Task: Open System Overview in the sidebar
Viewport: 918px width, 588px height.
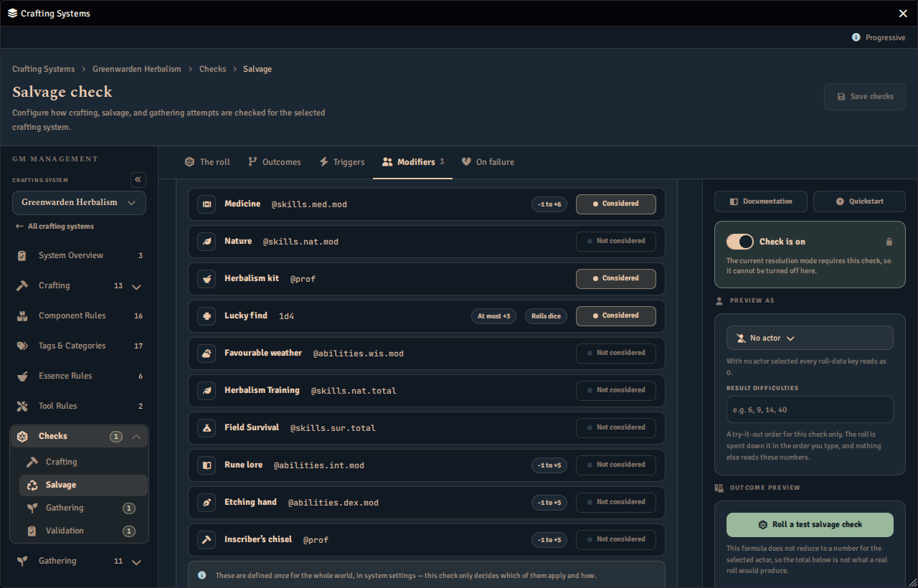Action: 79,255
